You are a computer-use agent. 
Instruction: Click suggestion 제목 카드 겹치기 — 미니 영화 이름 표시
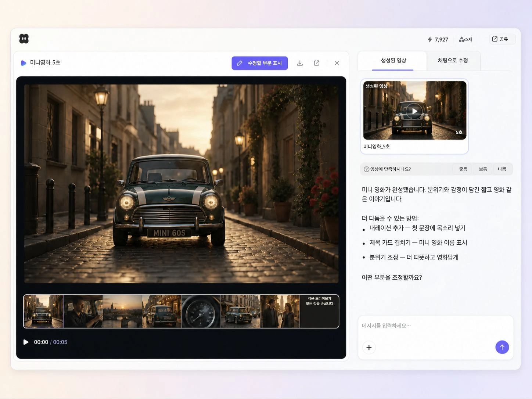coord(418,242)
